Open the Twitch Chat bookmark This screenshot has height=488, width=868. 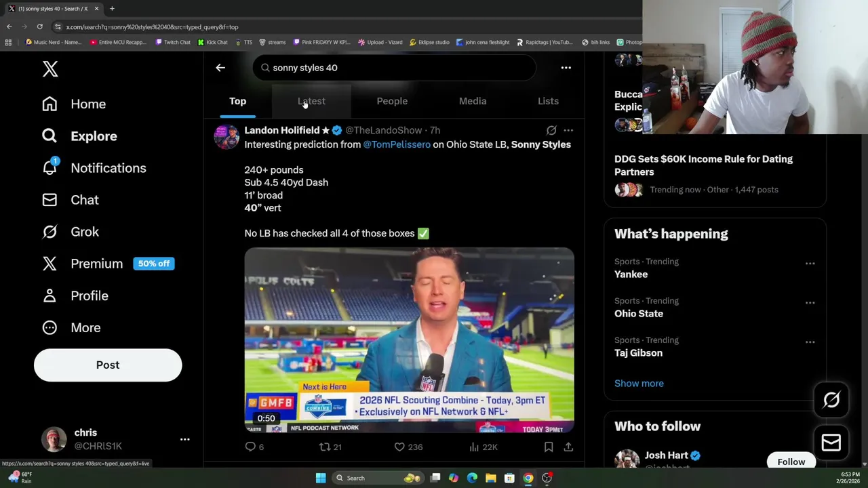click(x=172, y=42)
